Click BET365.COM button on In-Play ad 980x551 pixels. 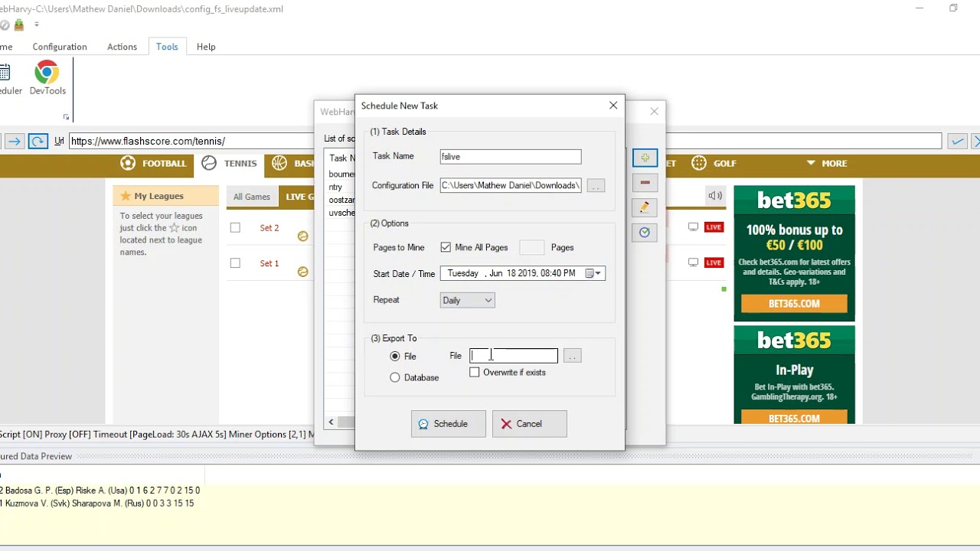click(x=794, y=418)
